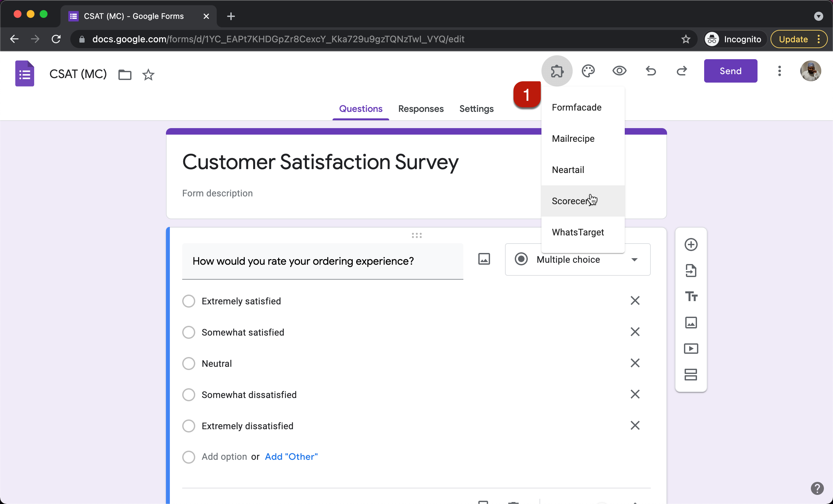Click the Send button

730,71
